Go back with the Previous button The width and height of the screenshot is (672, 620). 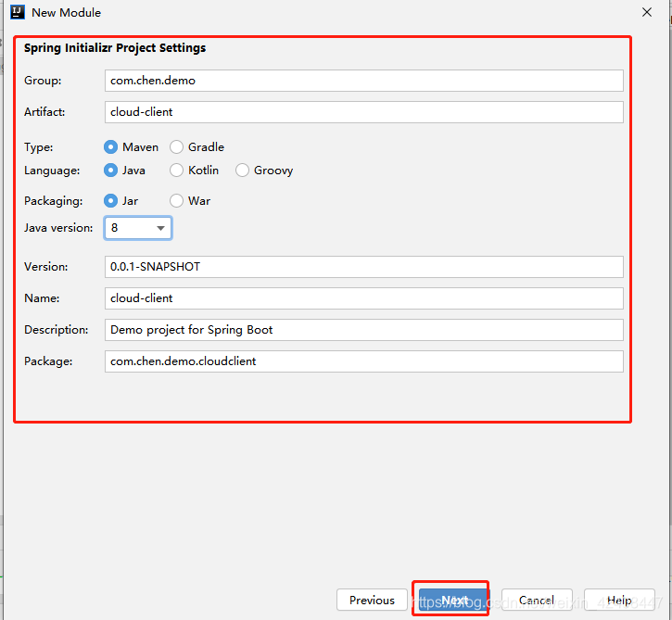tap(372, 600)
